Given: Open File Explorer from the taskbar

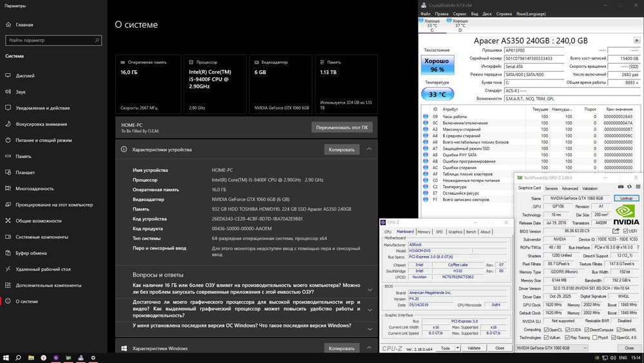Looking at the screenshot, I should click(x=31, y=358).
